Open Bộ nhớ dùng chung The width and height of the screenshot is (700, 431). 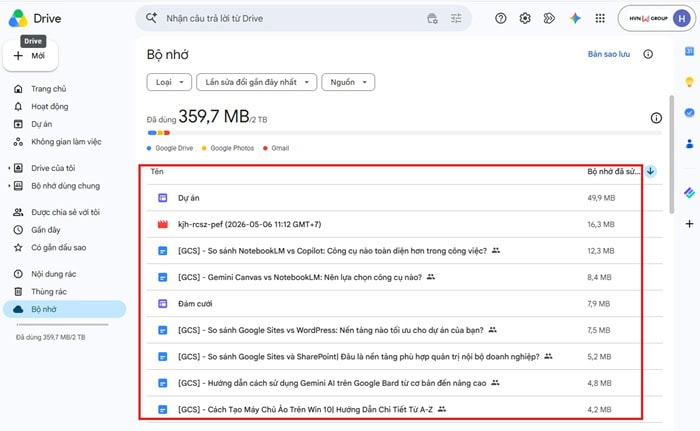[x=66, y=186]
